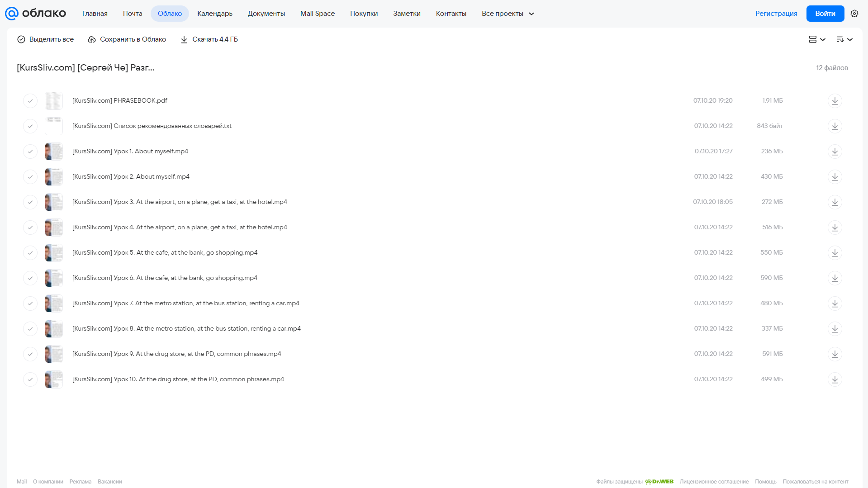Download the PHRASEBOOK.pdf file using its arrow icon
Screen dimensions: 868x488
(835, 100)
